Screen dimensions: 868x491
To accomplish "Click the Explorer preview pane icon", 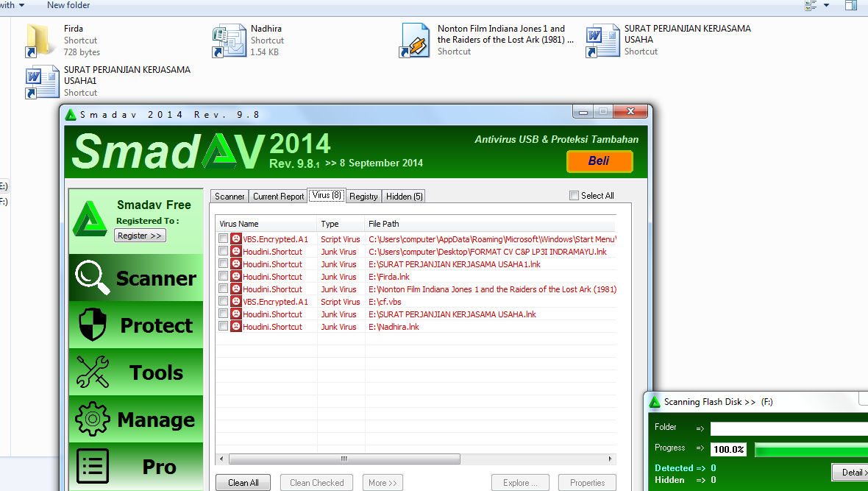I will tap(851, 6).
